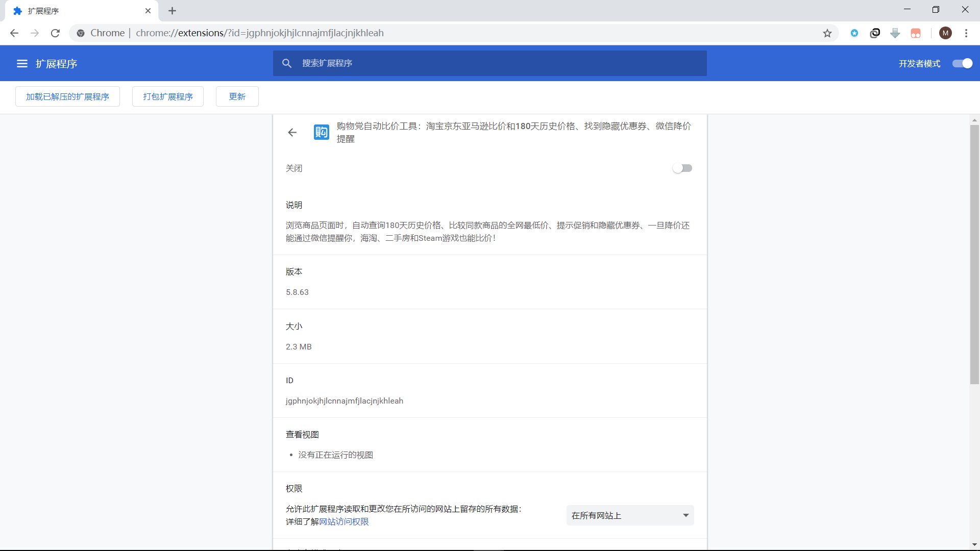Click the 权限 section heading
The height and width of the screenshot is (551, 980).
click(294, 489)
